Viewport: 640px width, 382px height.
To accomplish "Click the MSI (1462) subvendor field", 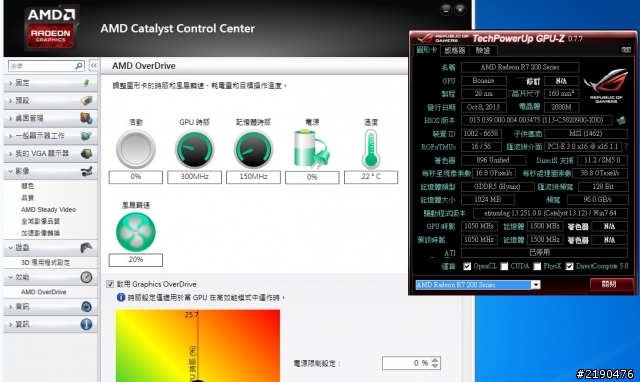I will [x=586, y=133].
